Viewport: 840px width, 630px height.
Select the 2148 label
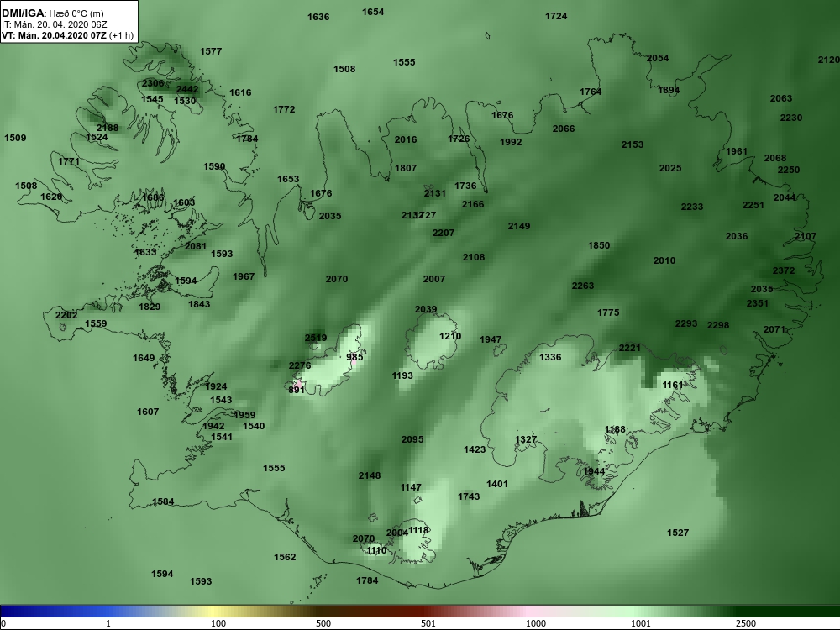click(x=370, y=475)
